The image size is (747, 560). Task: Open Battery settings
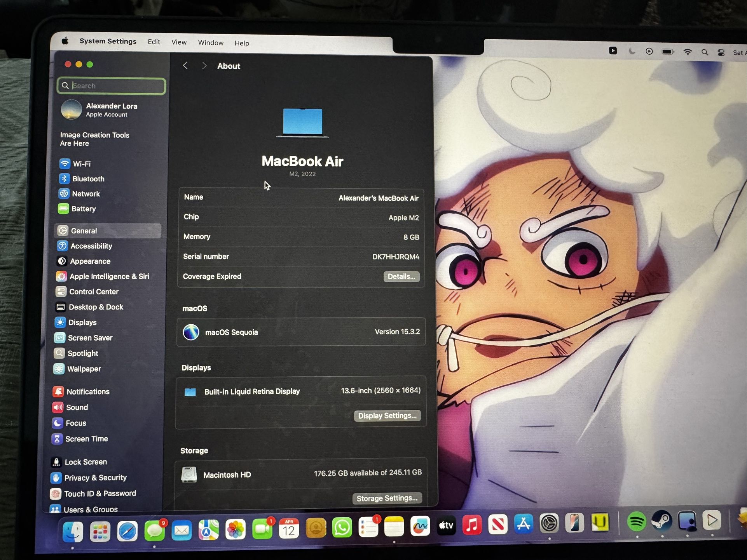[77, 209]
